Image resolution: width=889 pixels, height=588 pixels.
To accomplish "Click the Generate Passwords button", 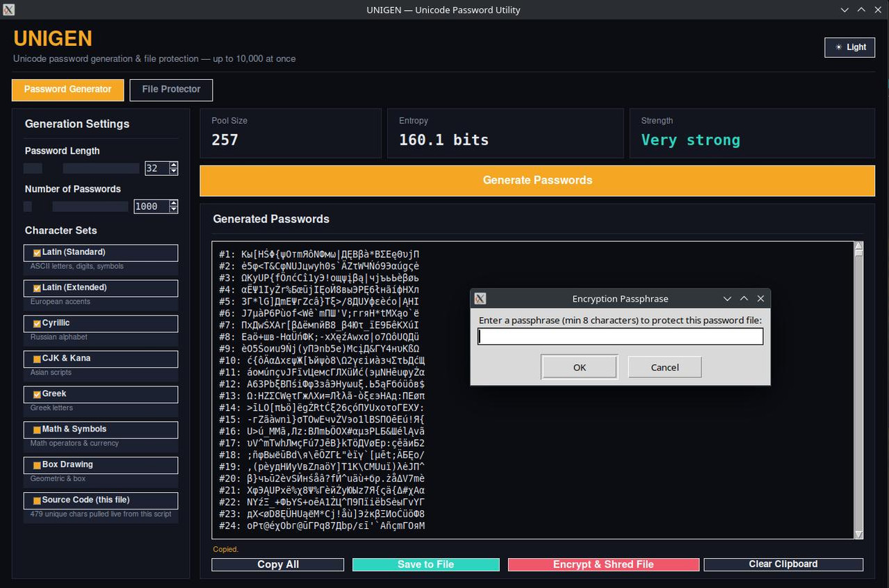I will click(x=537, y=181).
